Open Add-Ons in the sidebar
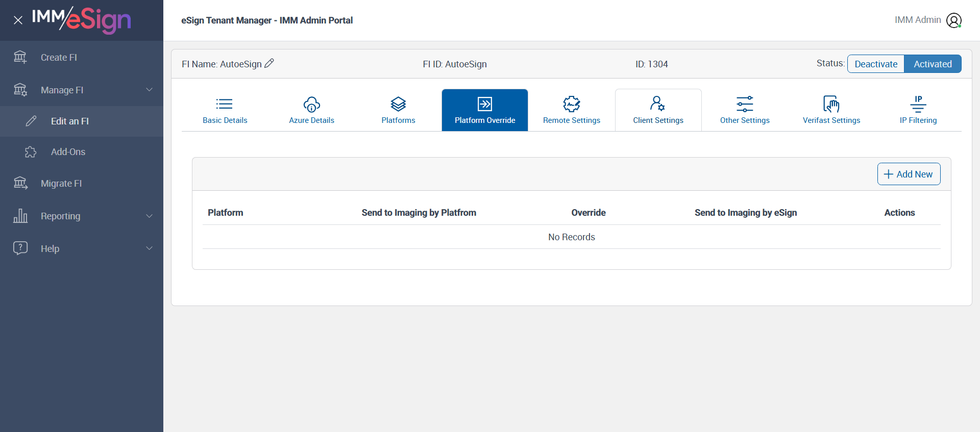The width and height of the screenshot is (980, 432). pyautogui.click(x=82, y=152)
